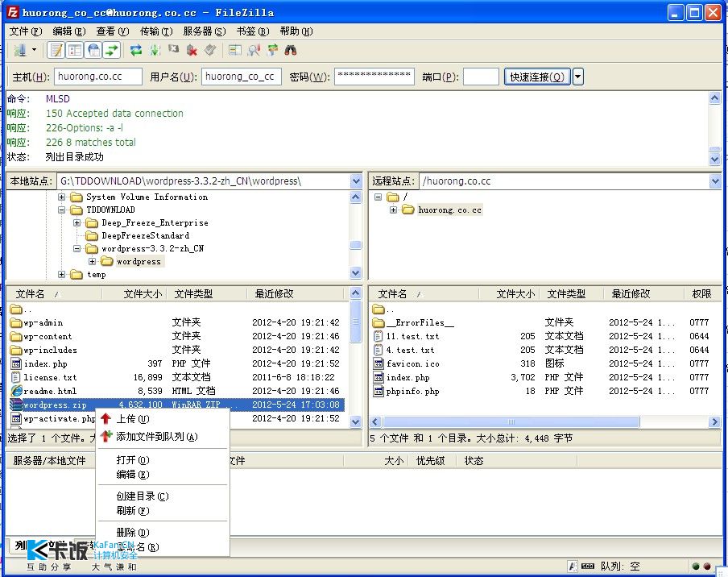728x577 pixels.
Task: Expand the remote huorong.co.cc folder node
Action: pyautogui.click(x=393, y=210)
